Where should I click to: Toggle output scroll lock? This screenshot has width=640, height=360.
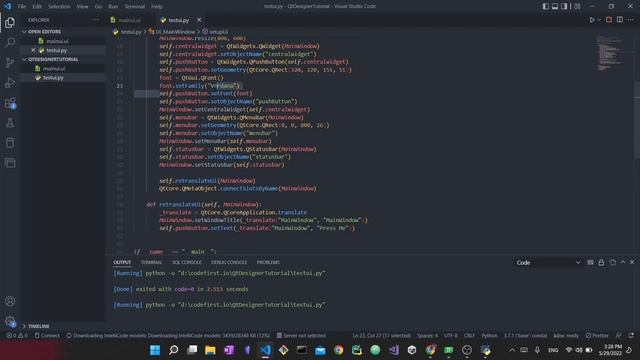point(601,262)
